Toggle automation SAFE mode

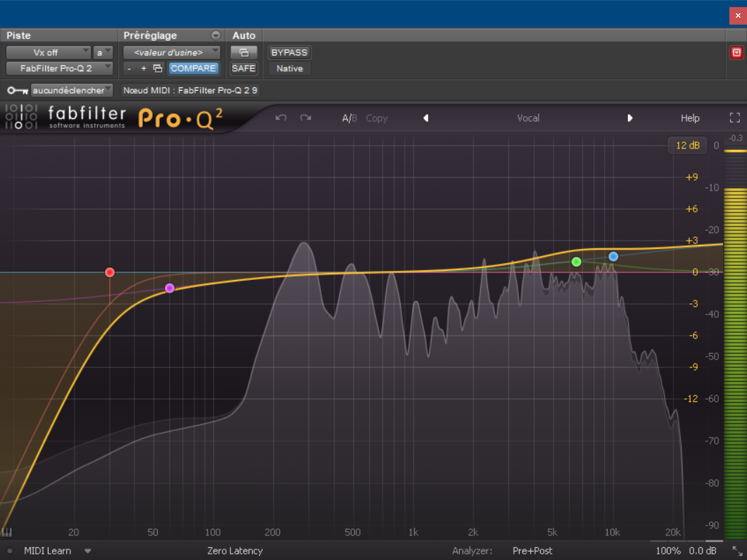click(244, 68)
